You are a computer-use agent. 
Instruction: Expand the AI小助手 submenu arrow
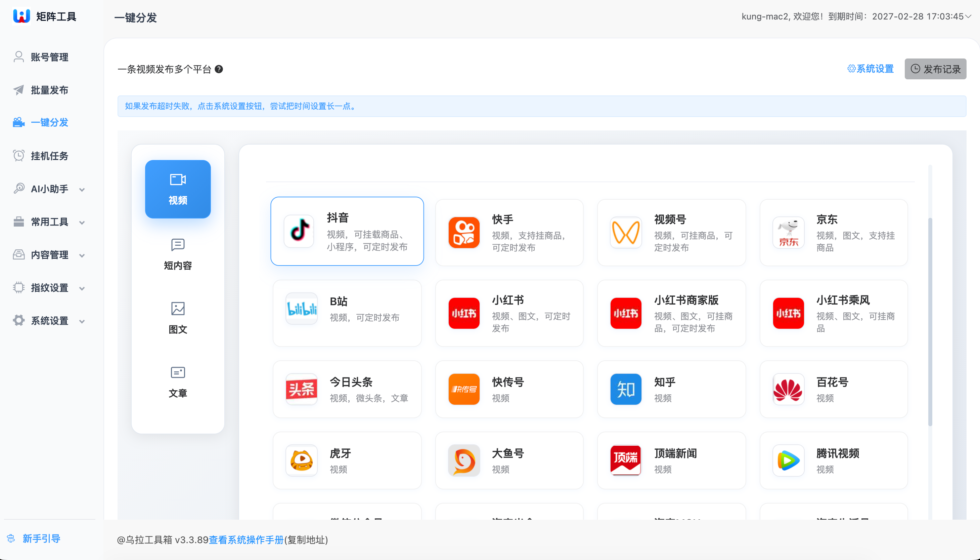[82, 189]
